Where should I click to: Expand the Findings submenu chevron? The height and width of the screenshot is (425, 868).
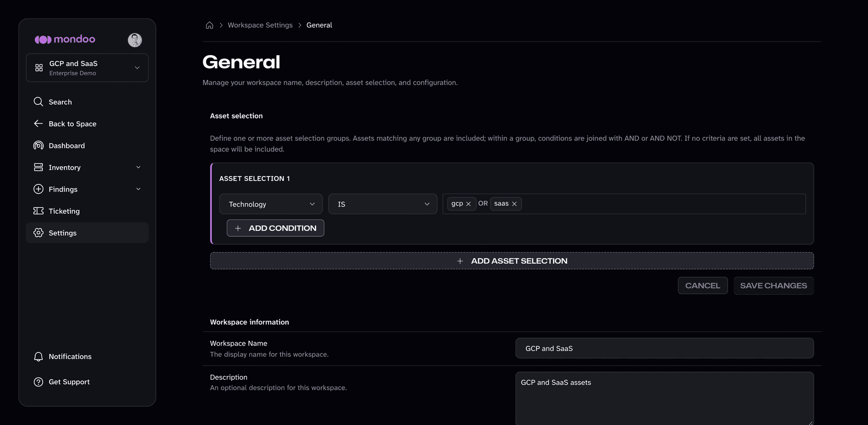[138, 189]
